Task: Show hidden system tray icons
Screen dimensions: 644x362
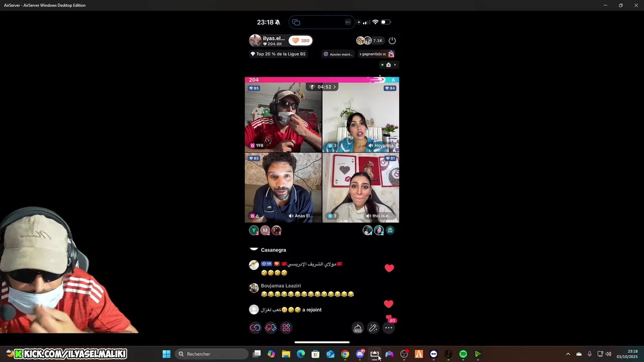Action: point(568,354)
